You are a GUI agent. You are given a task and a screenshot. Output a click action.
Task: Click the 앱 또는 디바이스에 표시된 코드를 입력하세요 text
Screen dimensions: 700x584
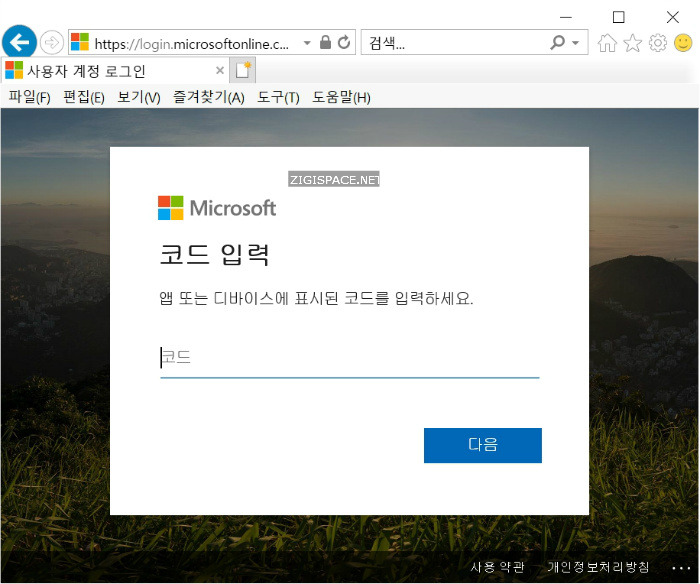pyautogui.click(x=316, y=298)
